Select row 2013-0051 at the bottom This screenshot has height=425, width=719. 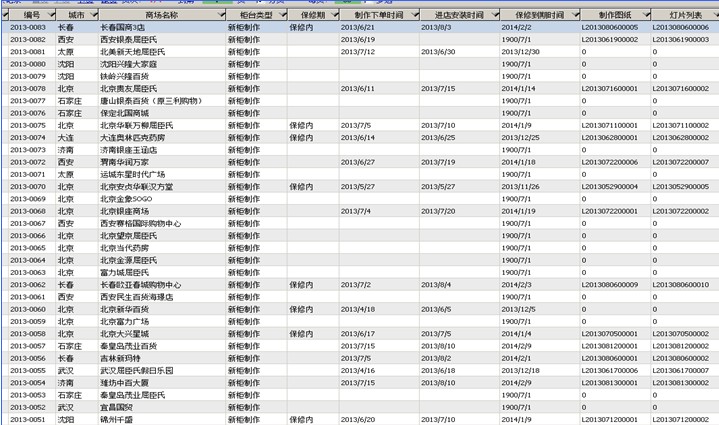tap(28, 419)
